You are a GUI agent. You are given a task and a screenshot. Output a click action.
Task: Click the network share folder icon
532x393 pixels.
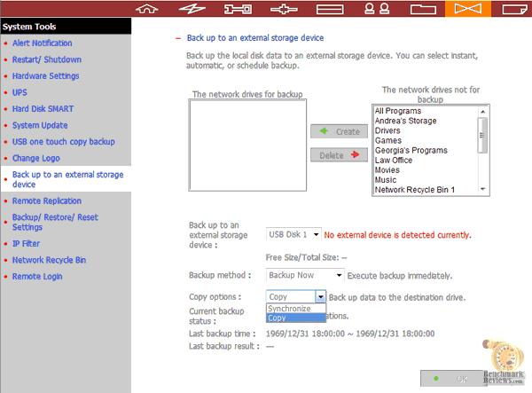click(423, 9)
